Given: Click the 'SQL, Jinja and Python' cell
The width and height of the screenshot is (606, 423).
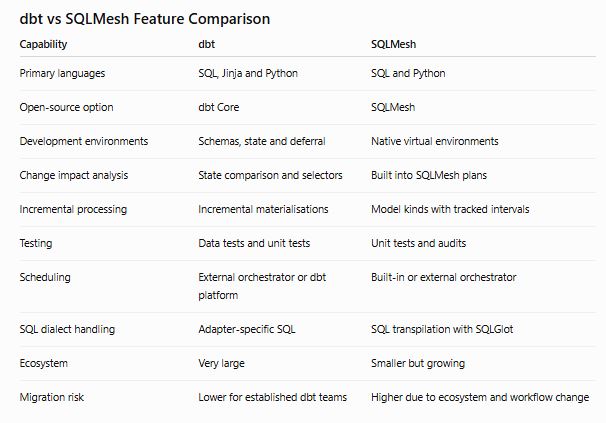Looking at the screenshot, I should (248, 73).
